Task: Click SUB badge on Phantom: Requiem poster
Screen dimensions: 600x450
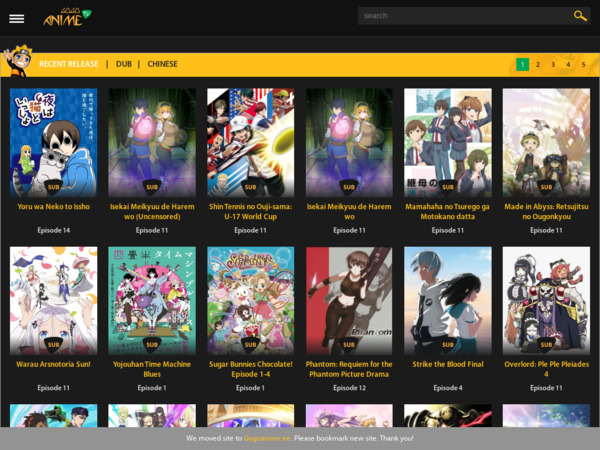Action: 349,345
